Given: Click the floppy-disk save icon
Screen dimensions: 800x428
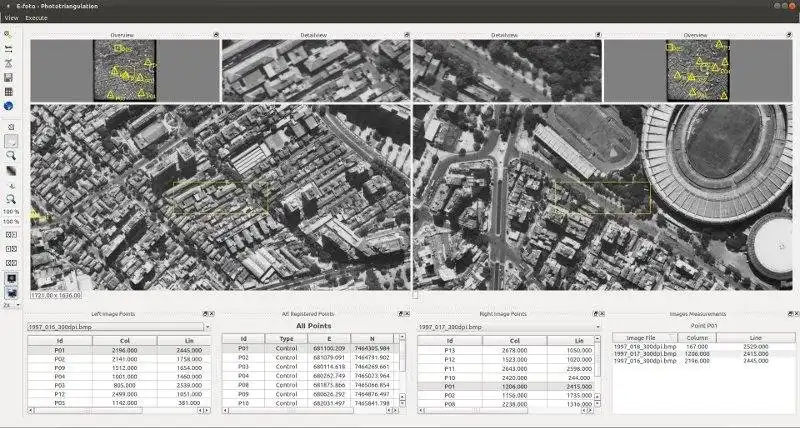Looking at the screenshot, I should point(9,78).
